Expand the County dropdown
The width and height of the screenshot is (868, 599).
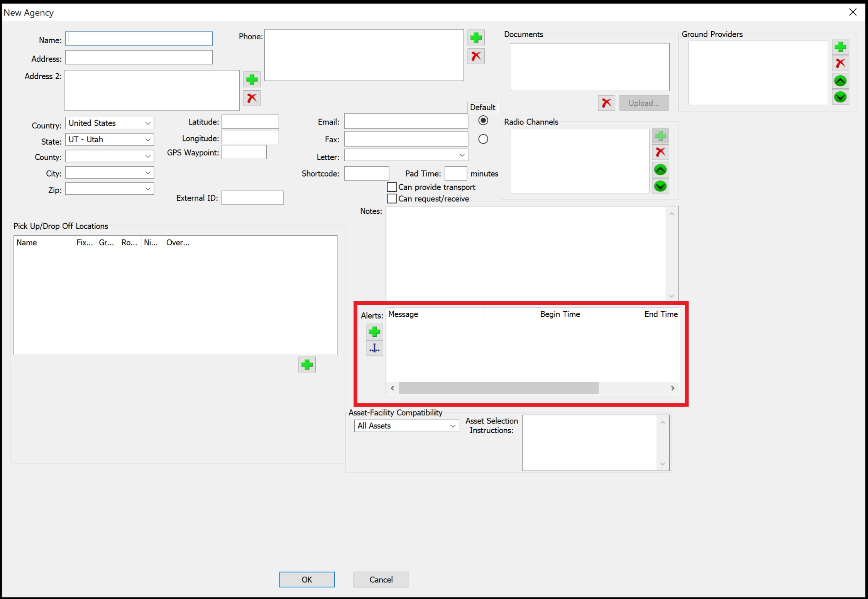[x=110, y=156]
